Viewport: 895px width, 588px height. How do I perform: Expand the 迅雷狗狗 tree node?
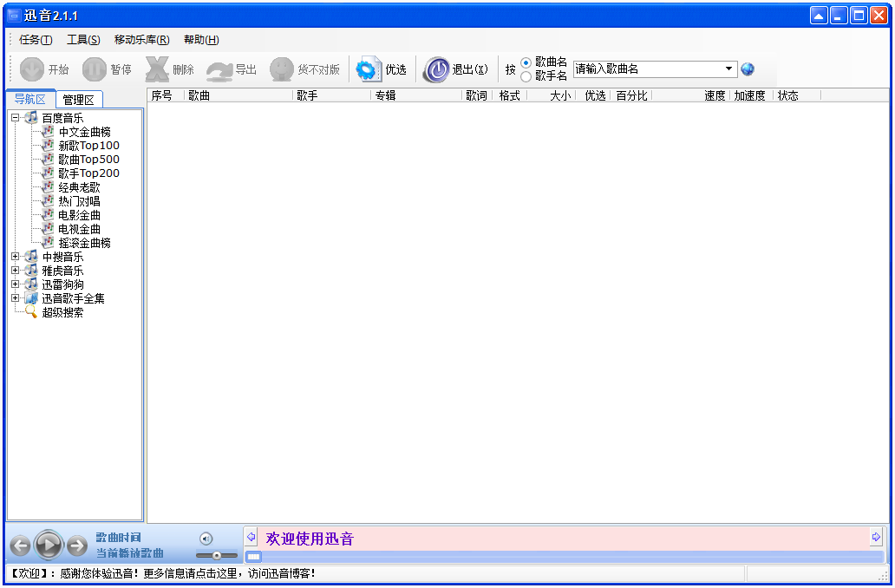[16, 284]
